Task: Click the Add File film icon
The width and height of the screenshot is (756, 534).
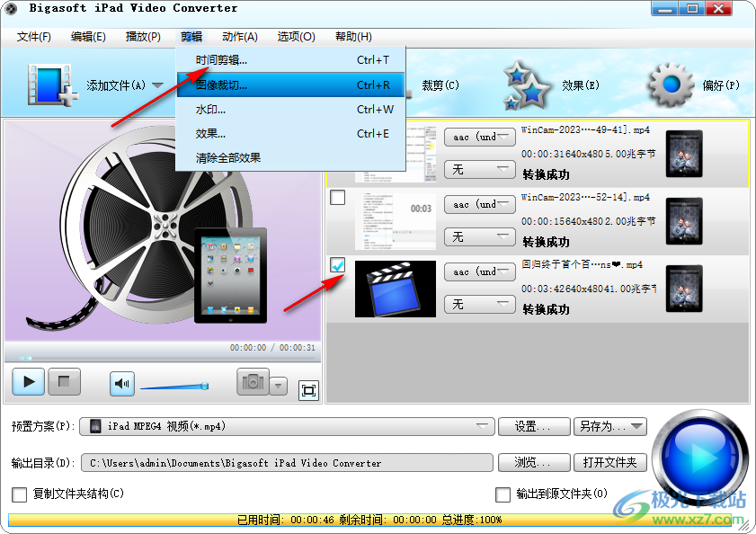Action: point(52,85)
